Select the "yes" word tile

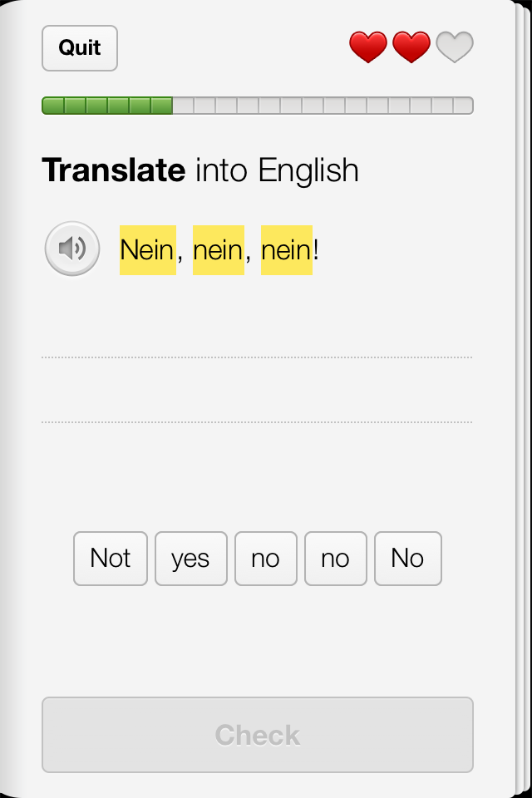190,559
